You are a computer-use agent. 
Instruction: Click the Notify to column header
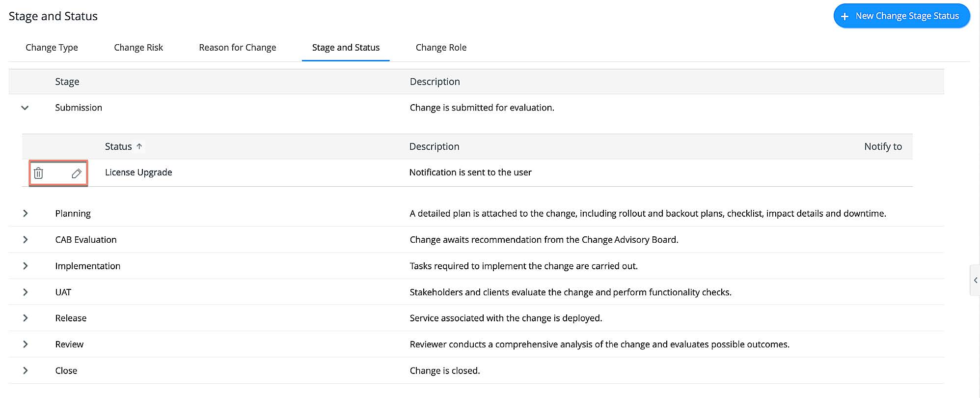coord(883,146)
